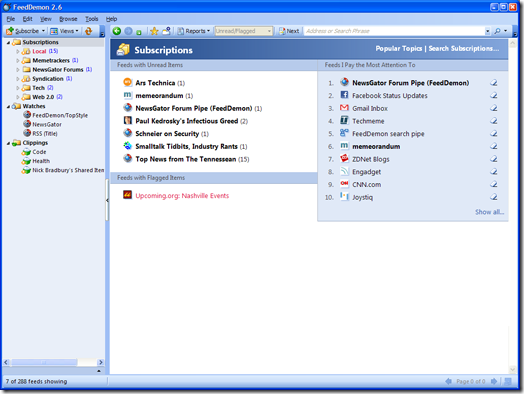524x394 pixels.
Task: Click the green Back navigation arrow
Action: [117, 31]
